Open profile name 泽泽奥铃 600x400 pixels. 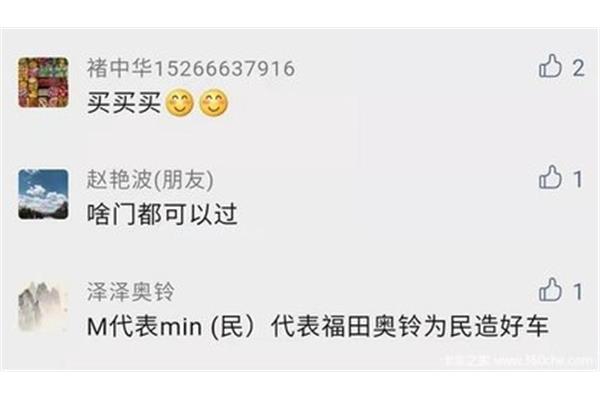tap(131, 291)
